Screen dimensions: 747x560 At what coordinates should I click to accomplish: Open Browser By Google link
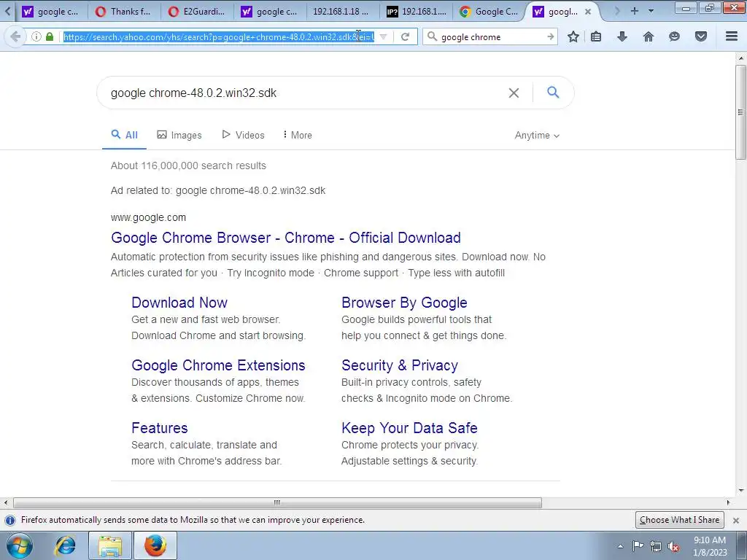pos(404,303)
